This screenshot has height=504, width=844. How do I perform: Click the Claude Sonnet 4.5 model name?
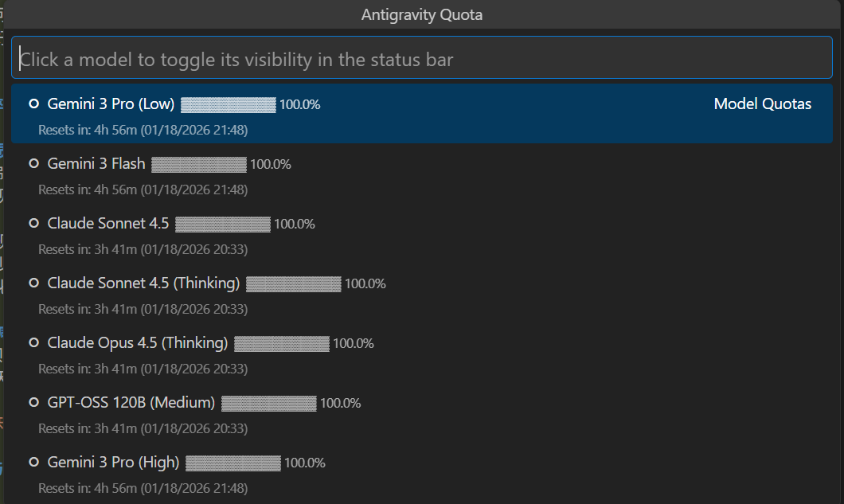pos(108,224)
